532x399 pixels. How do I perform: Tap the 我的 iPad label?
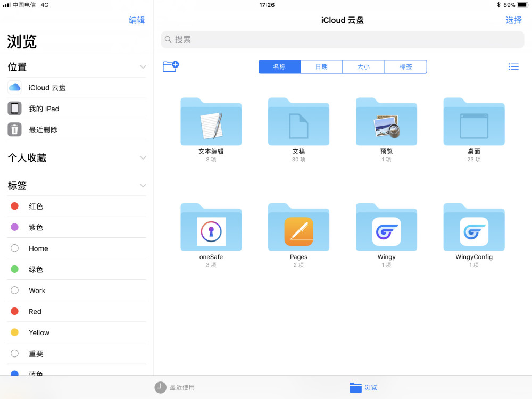44,109
